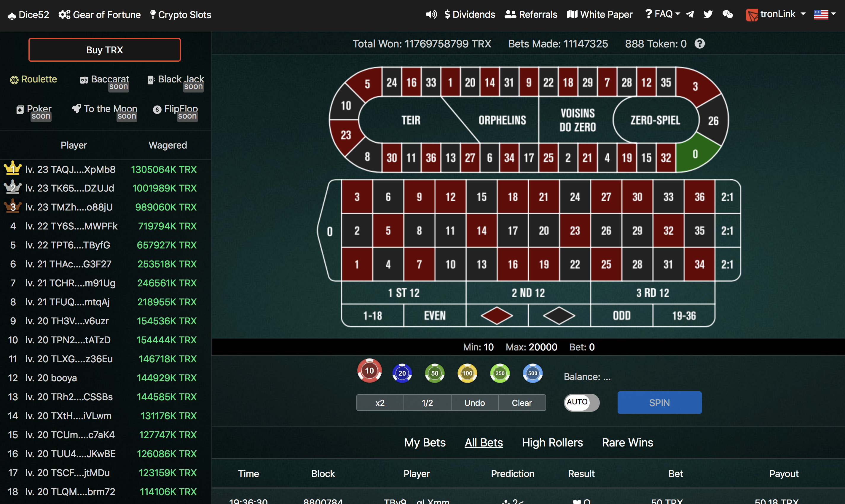The height and width of the screenshot is (504, 845).
Task: Mute sound with the speaker icon
Action: pos(431,14)
